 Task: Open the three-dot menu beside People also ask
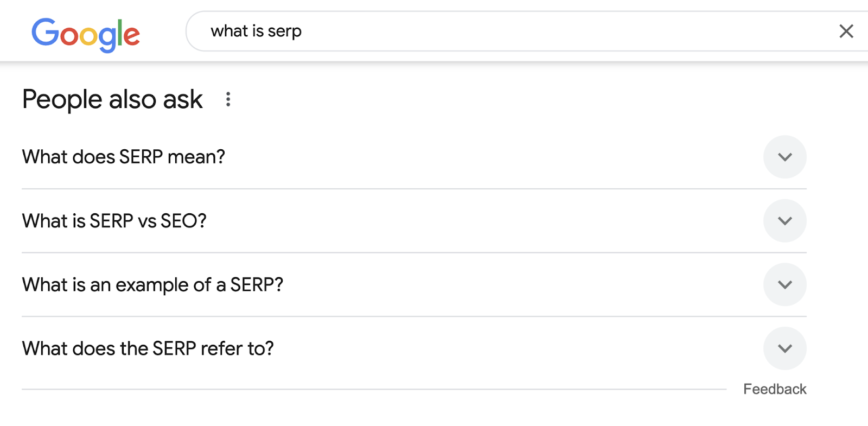(x=228, y=99)
